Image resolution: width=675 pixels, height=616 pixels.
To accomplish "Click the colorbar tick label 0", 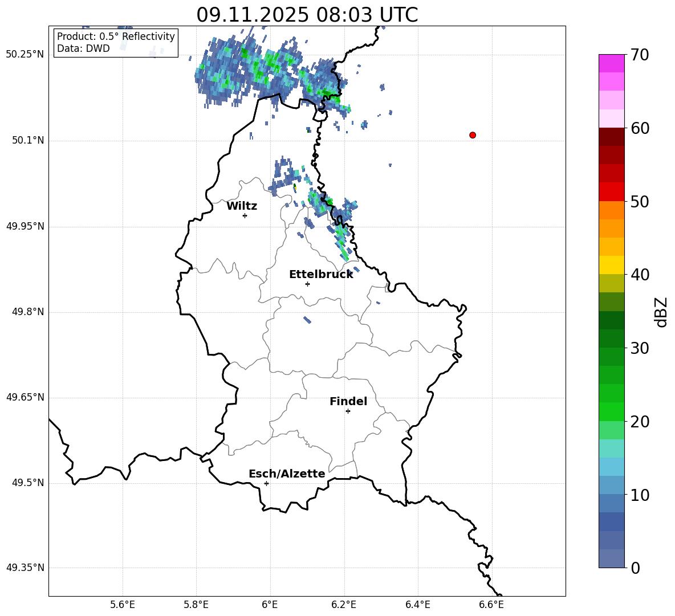I will 635,568.
